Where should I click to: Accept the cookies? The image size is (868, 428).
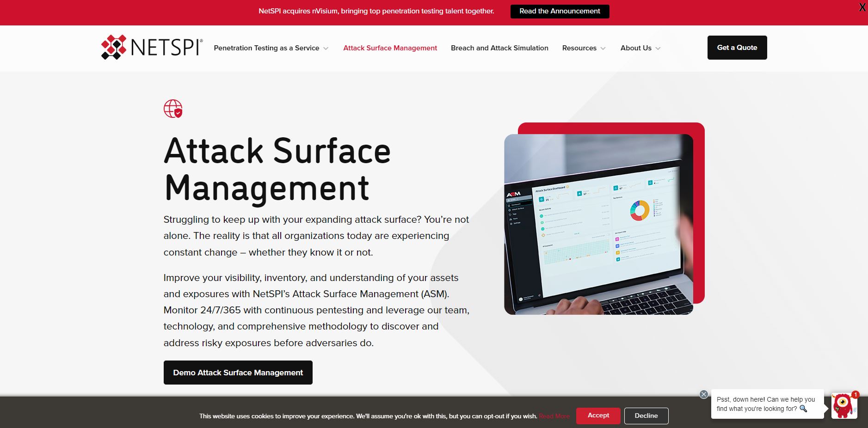click(x=598, y=416)
